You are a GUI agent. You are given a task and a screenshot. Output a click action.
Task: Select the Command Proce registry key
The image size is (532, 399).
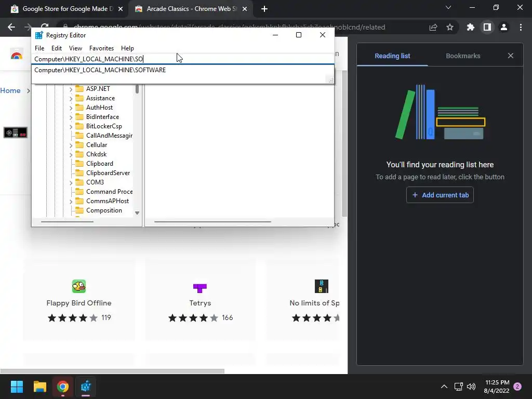tap(109, 192)
